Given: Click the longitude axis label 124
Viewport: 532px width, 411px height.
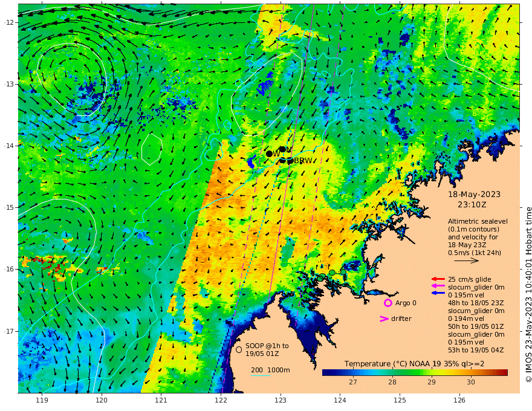Looking at the screenshot, I should (x=340, y=400).
